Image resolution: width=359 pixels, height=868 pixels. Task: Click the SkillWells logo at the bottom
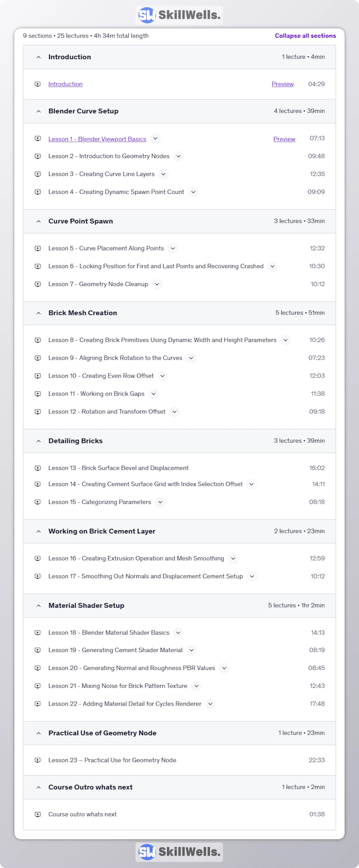(179, 852)
